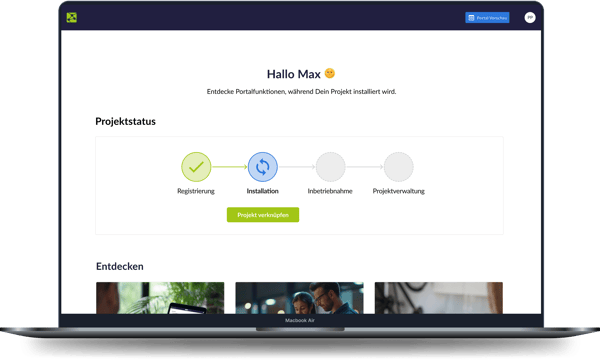Click the Macbook Air label
The width and height of the screenshot is (600, 361).
(x=300, y=320)
